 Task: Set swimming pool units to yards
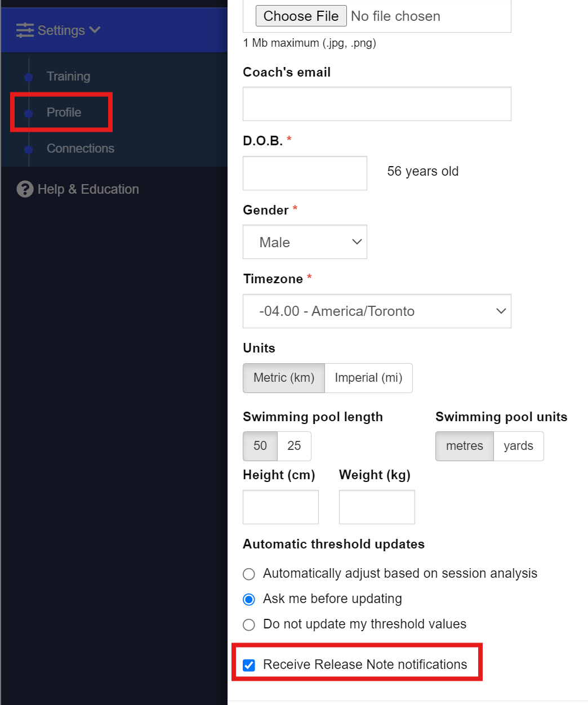(518, 446)
